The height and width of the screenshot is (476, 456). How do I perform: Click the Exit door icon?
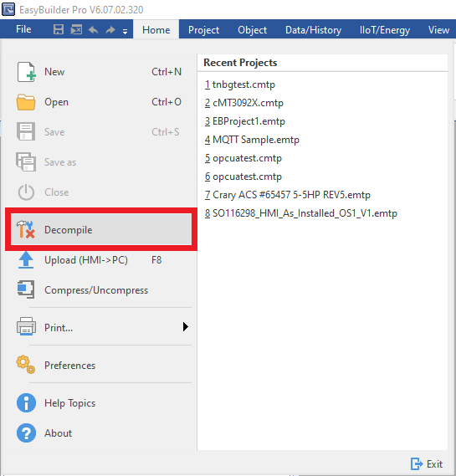pos(417,463)
